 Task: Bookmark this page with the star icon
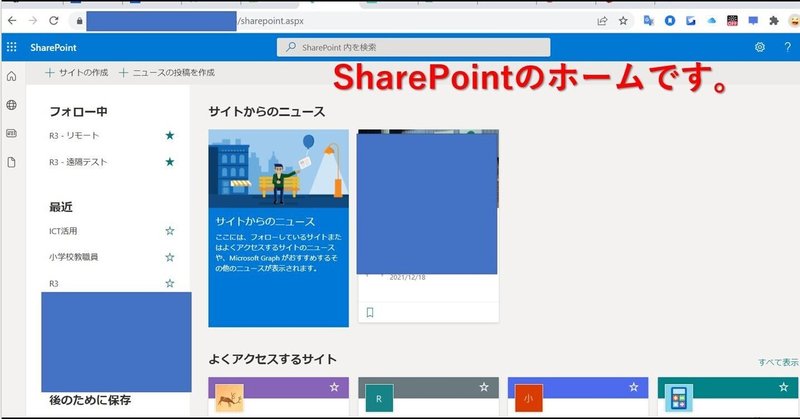click(623, 21)
